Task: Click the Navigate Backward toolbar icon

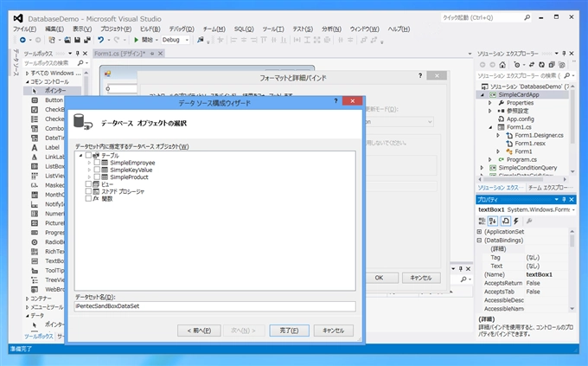Action: coord(22,40)
